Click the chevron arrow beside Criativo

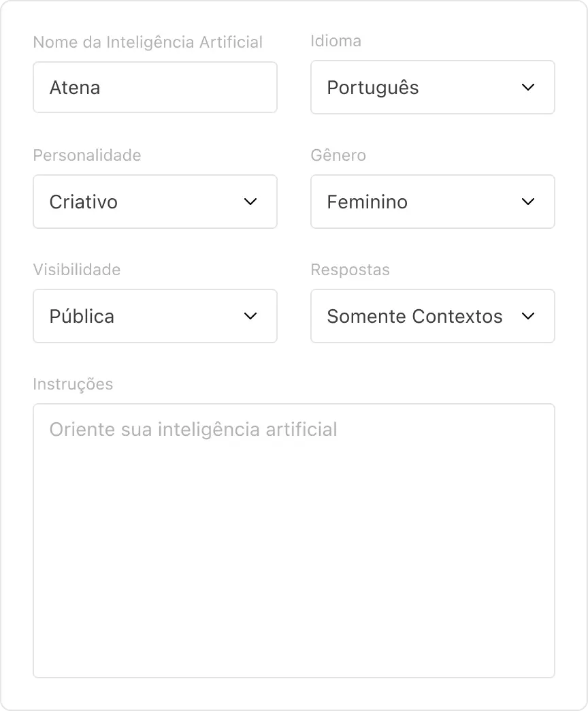(250, 202)
